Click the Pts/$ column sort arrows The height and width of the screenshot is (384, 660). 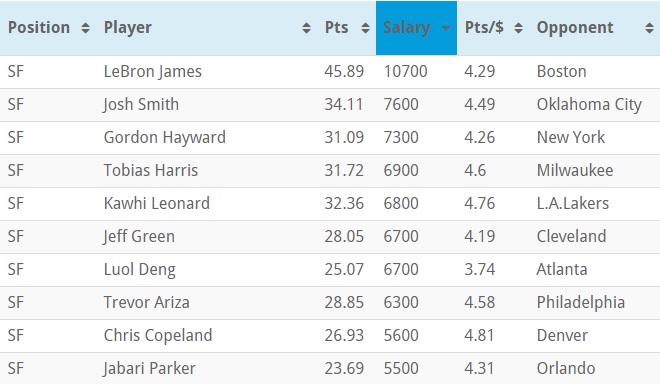[519, 28]
